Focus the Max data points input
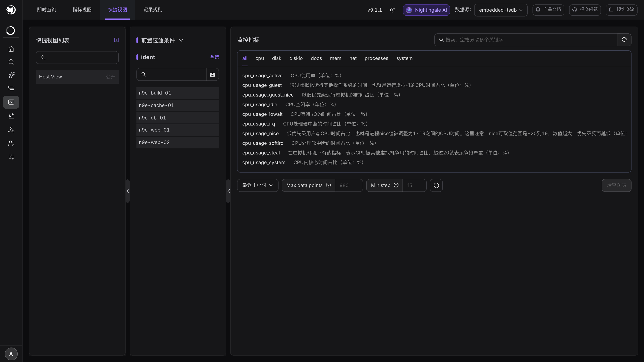Screen dimensions: 644x362 349,185
